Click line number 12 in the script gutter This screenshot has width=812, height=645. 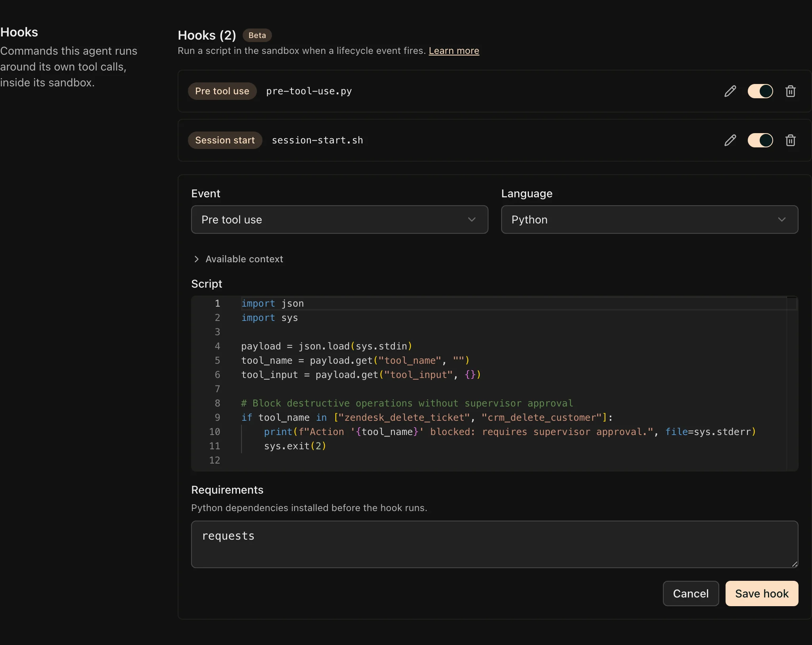[214, 460]
